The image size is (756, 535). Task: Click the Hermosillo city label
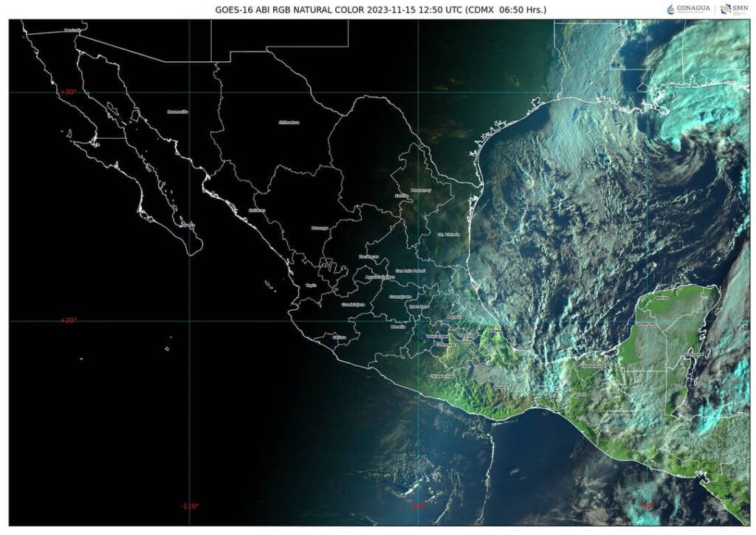178,111
